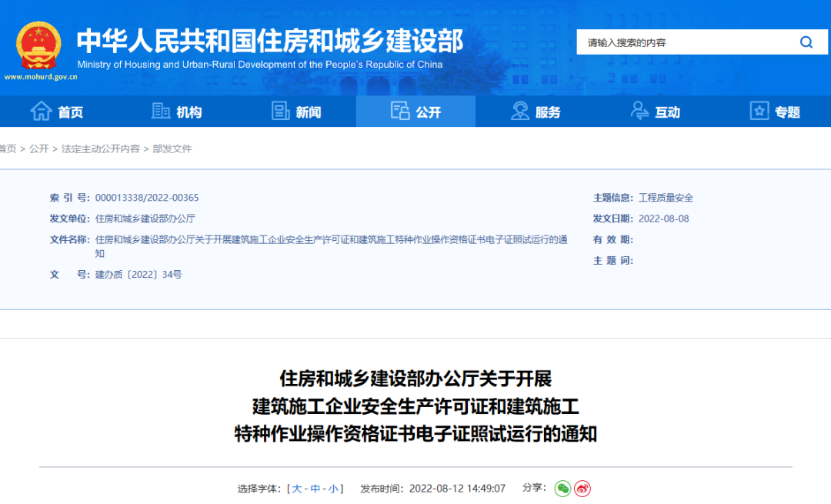Click the building icon beside 机构
Screen dimensions: 831x504
(161, 111)
